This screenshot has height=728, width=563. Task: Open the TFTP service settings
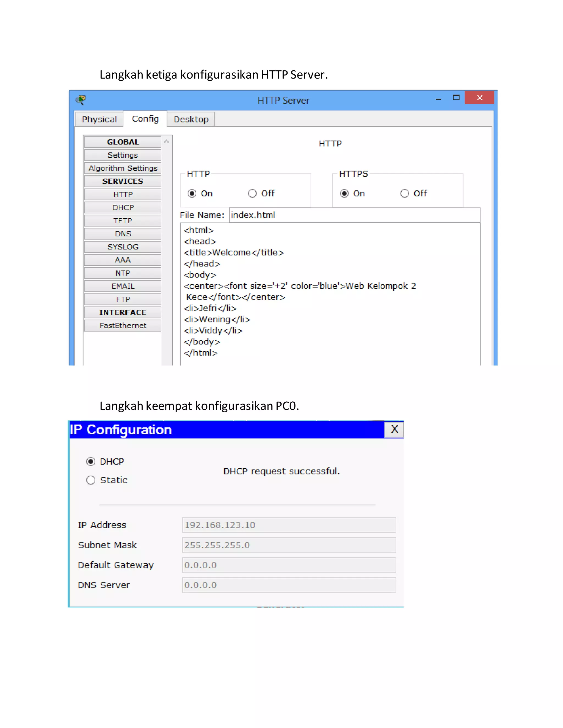(123, 221)
